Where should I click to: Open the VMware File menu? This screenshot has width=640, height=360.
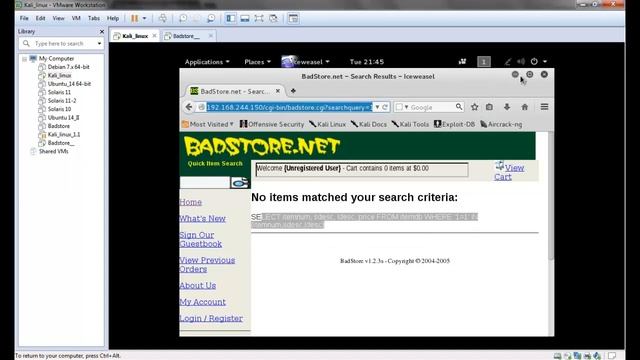coord(24,18)
